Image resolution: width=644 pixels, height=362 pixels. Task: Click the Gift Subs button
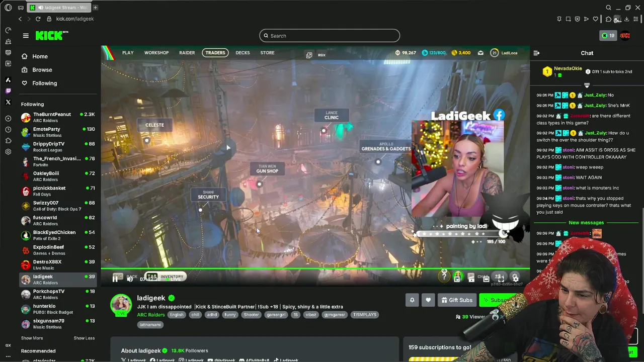pyautogui.click(x=457, y=300)
